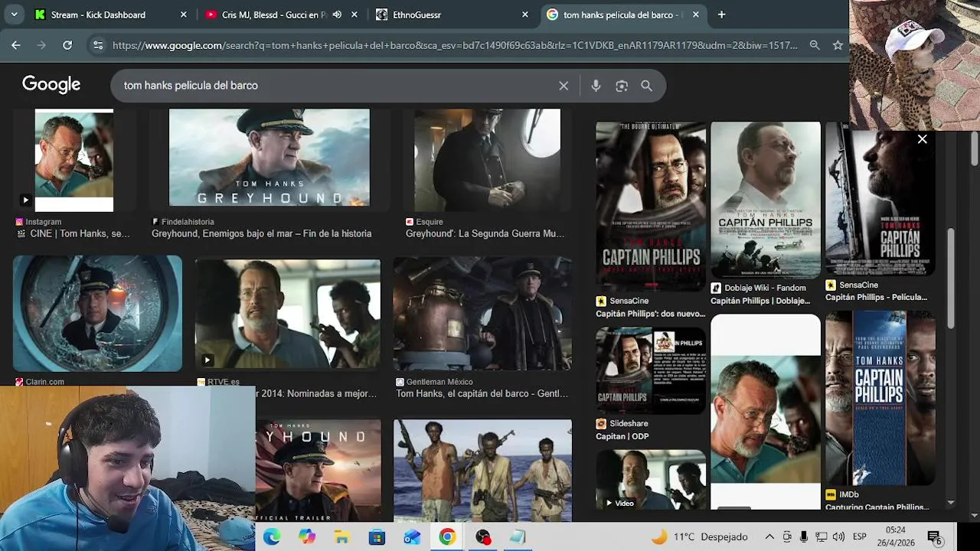The width and height of the screenshot is (980, 551).
Task: Show hidden system tray icons
Action: (769, 537)
